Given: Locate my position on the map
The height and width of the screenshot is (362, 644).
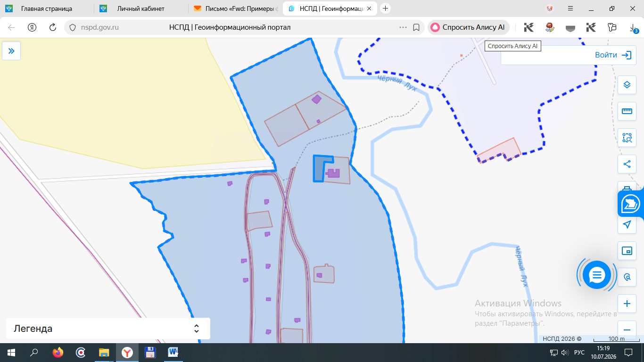Looking at the screenshot, I should (627, 224).
